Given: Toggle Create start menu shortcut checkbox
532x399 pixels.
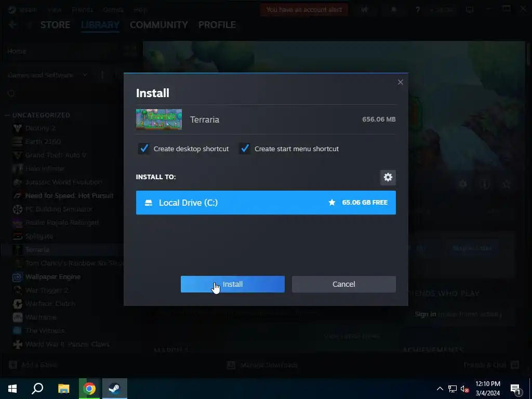Looking at the screenshot, I should point(245,149).
